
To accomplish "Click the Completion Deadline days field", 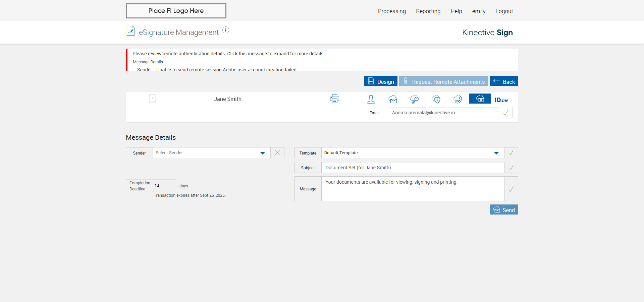I will point(164,186).
